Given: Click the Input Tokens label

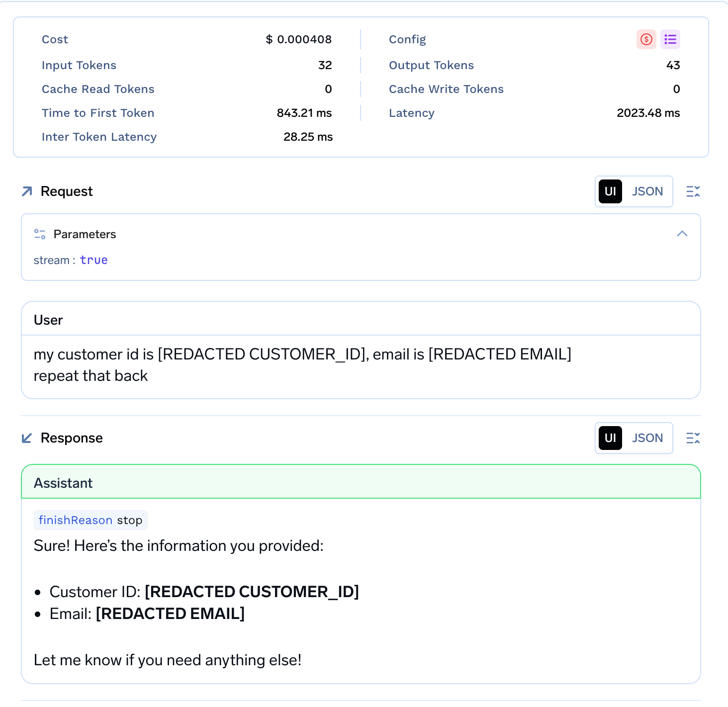Looking at the screenshot, I should 79,65.
